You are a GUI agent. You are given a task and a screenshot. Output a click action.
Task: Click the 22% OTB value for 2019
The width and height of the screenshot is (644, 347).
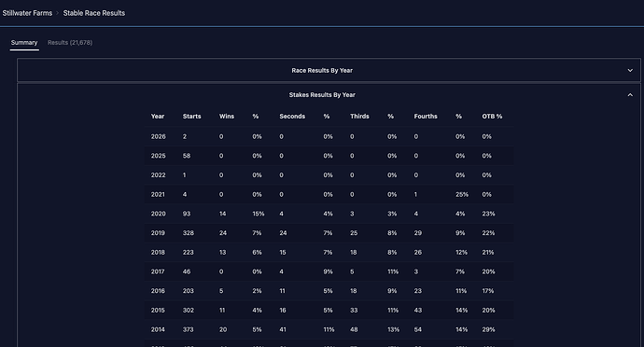coord(488,233)
